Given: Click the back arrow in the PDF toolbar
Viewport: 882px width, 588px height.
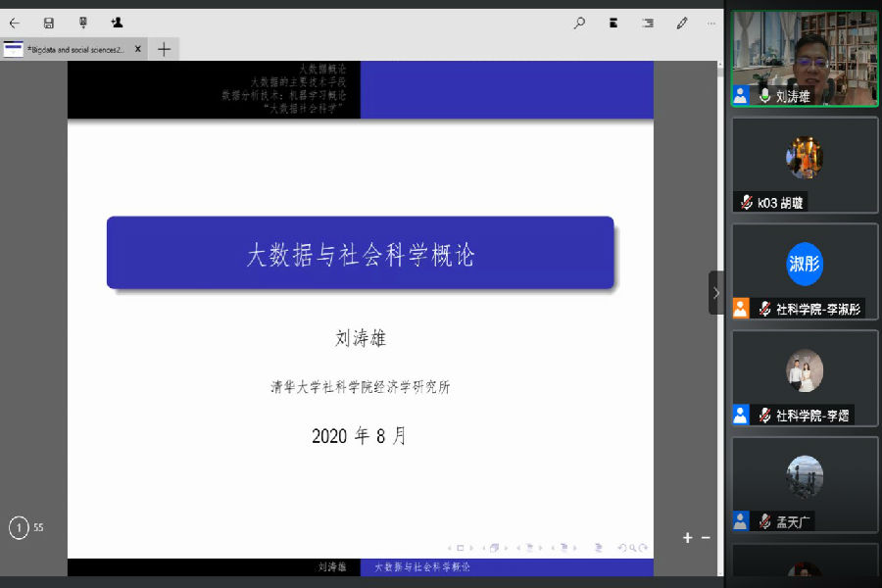Looking at the screenshot, I should point(15,23).
